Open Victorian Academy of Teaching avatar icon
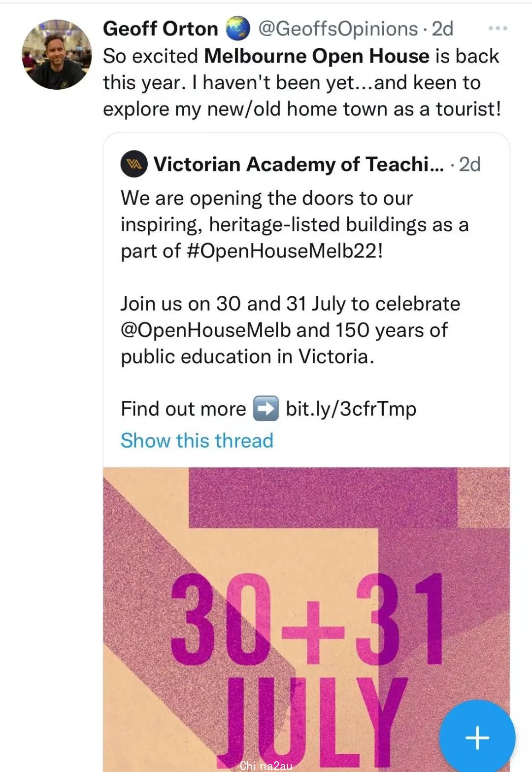 tap(134, 164)
